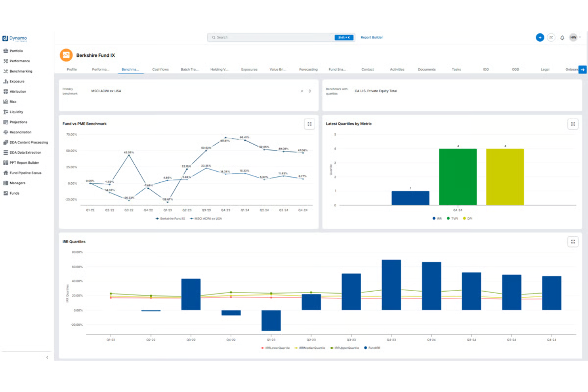Click the Berkshire Fund IX title
The image size is (588, 392).
pyautogui.click(x=95, y=55)
